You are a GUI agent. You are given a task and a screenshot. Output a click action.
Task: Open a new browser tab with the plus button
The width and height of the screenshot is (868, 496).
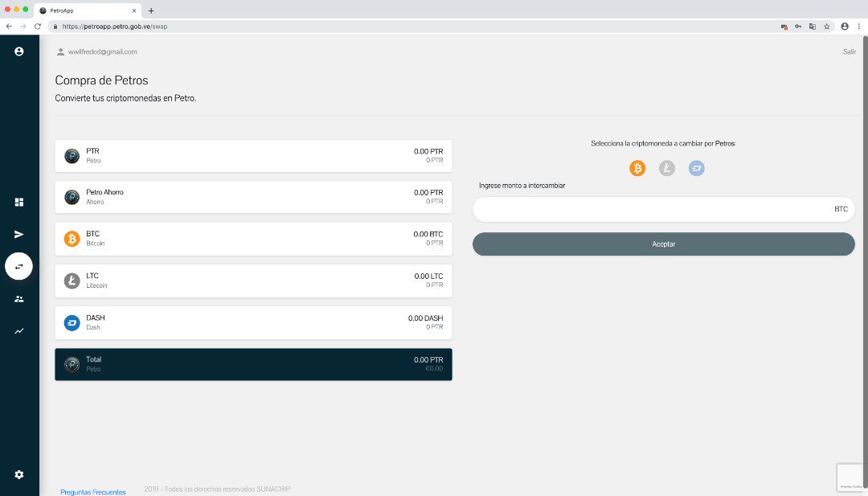(x=151, y=10)
